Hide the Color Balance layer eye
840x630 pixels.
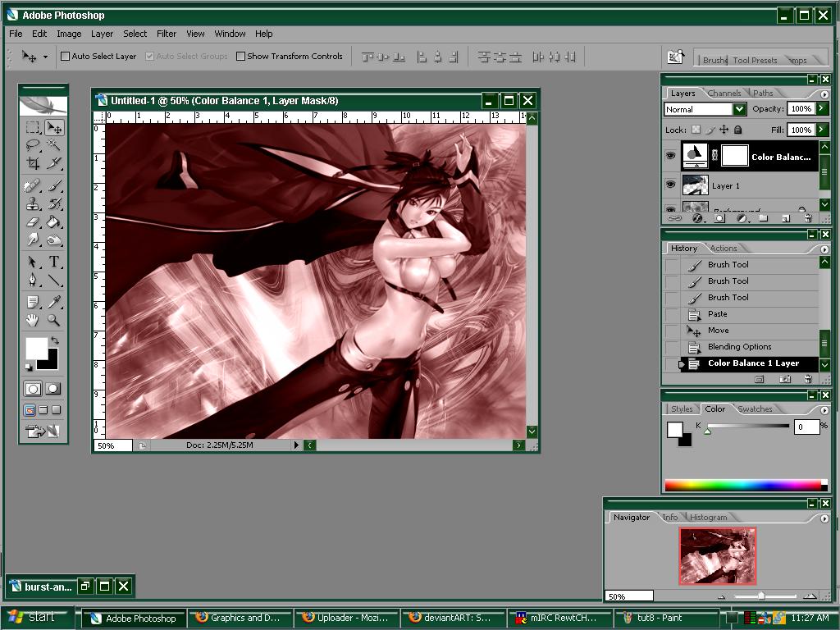[670, 156]
